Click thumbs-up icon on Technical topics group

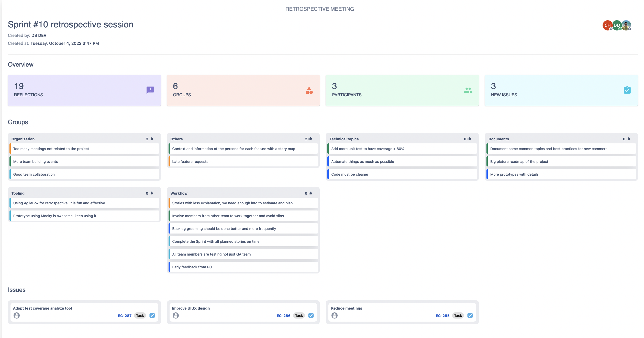click(469, 139)
